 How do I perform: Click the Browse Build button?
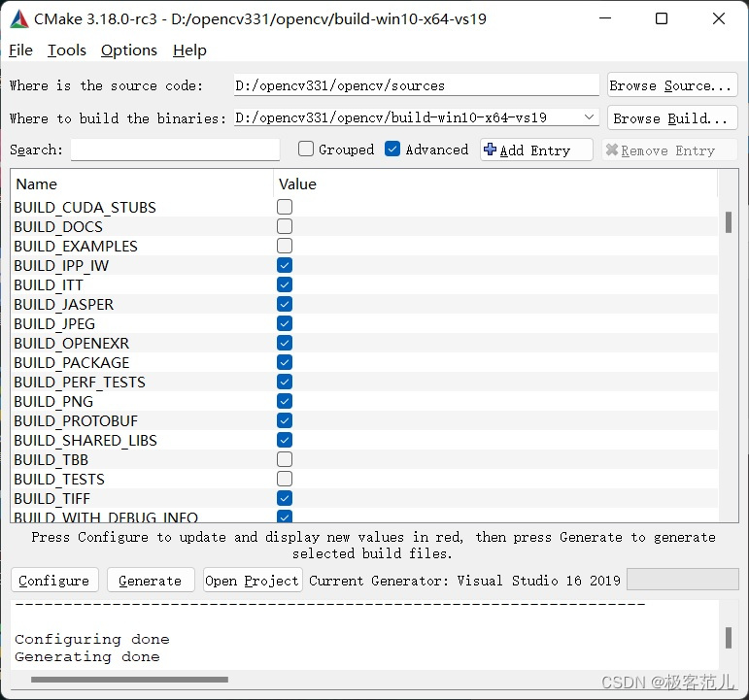(672, 117)
